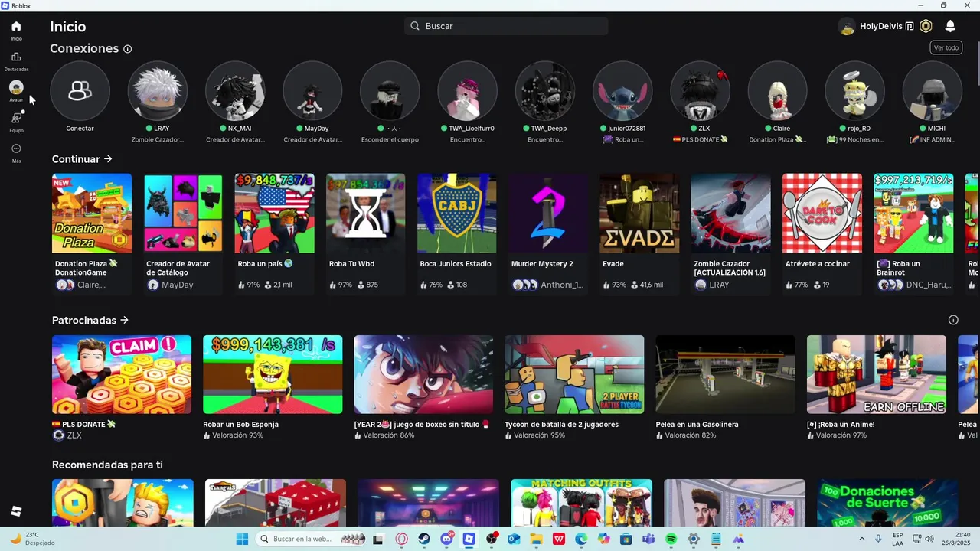Screen dimensions: 980x551
Task: Open the Recomendadas para ti heading
Action: point(107,465)
